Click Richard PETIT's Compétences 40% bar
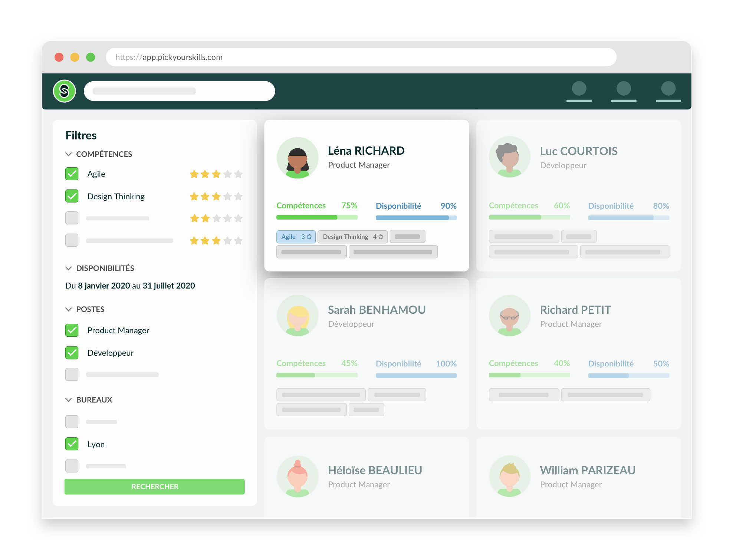This screenshot has height=560, width=733. coord(529,375)
